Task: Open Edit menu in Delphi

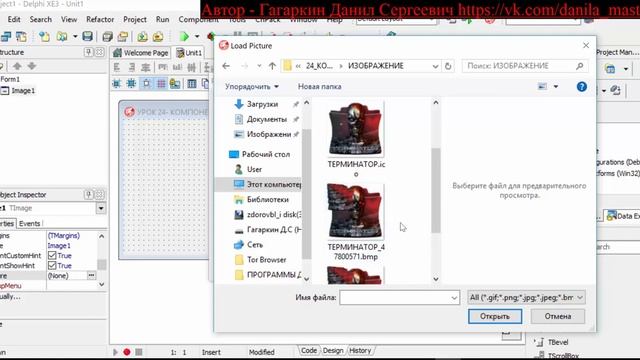Action: click(x=14, y=19)
